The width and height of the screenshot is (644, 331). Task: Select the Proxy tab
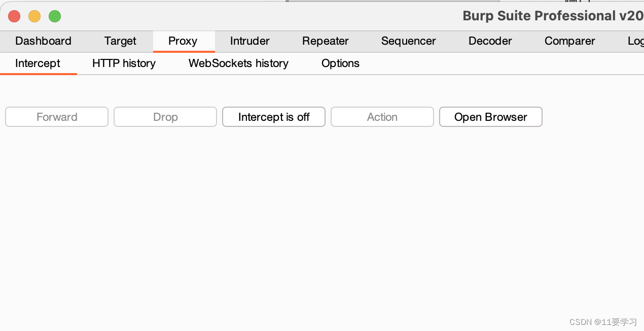point(183,41)
